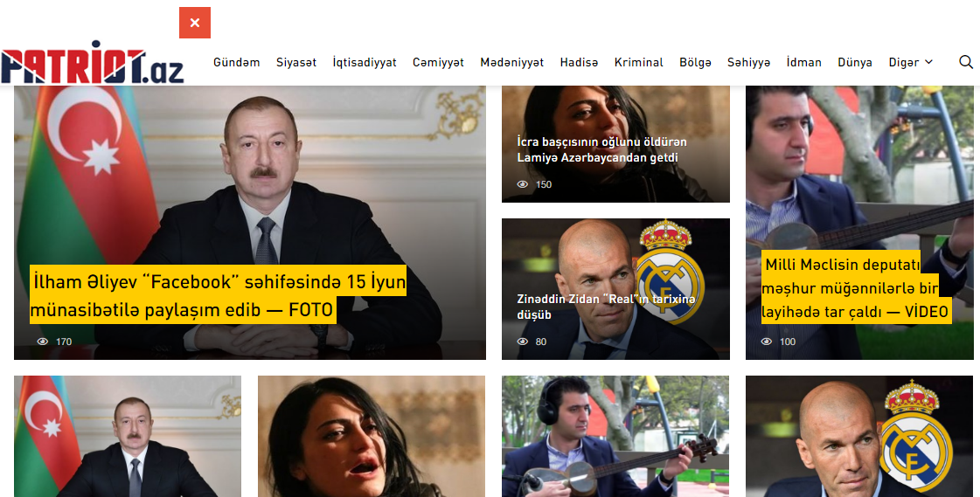Open the İdman sports section
The image size is (980, 497).
coord(803,62)
